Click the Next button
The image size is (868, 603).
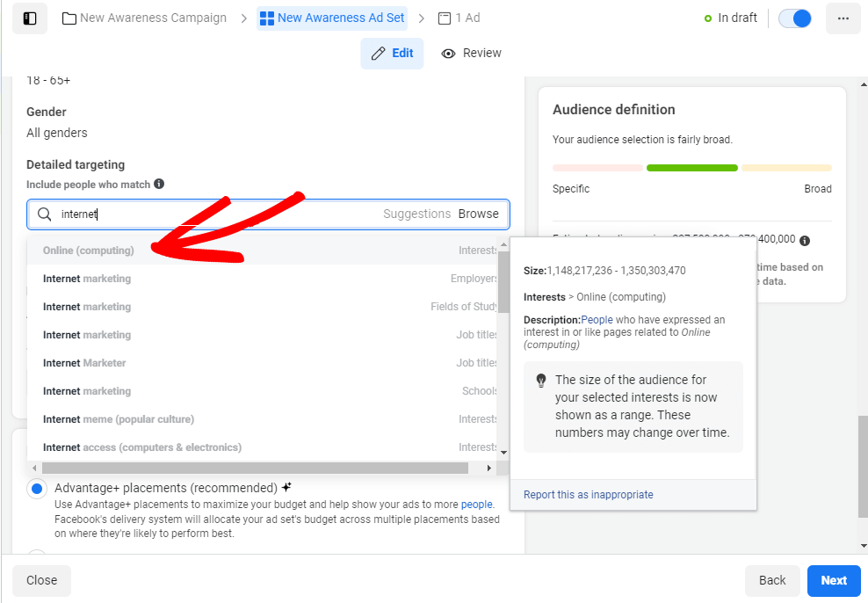click(x=833, y=580)
